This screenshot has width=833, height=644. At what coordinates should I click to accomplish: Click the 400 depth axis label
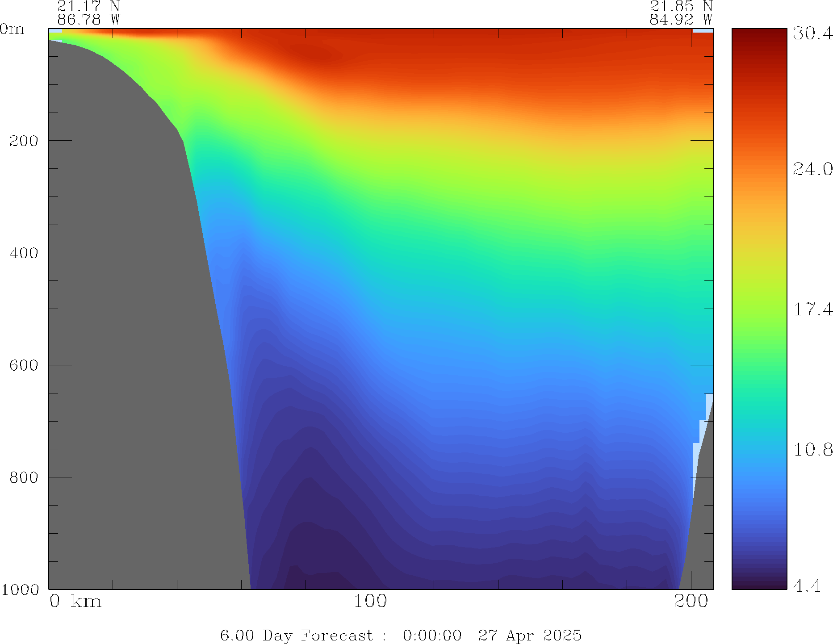click(24, 253)
